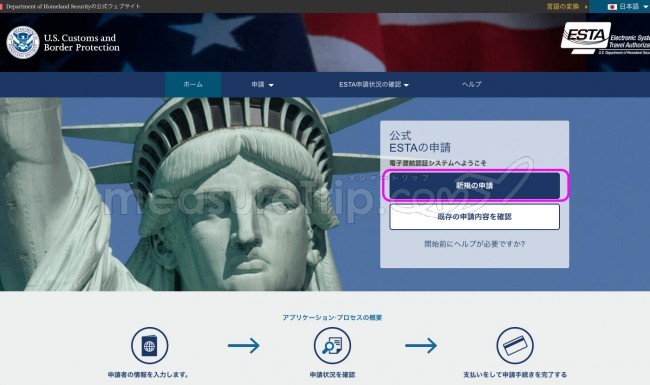Viewport: 650px width, 385px height.
Task: Click the passport icon in process overview
Action: (150, 346)
